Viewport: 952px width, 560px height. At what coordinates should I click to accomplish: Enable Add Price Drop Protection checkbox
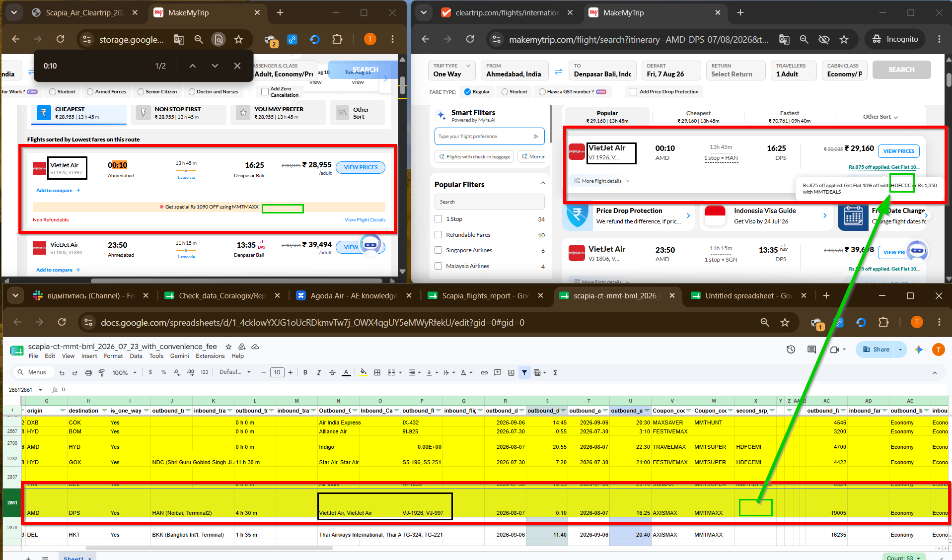(x=633, y=92)
